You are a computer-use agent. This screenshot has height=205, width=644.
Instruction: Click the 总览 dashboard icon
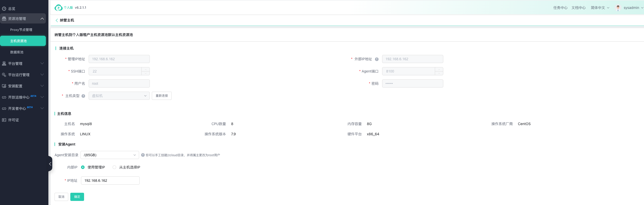click(x=4, y=9)
